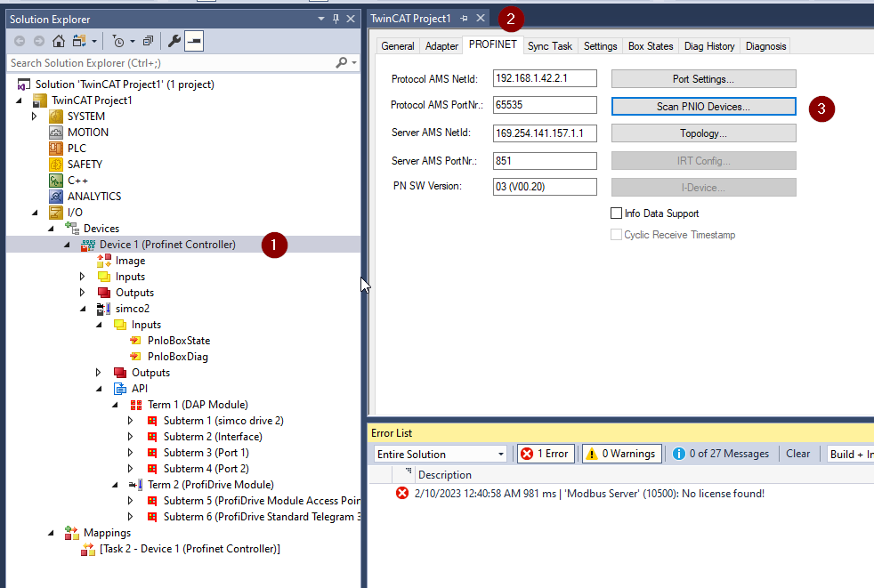Select the SAFETY node icon
This screenshot has width=874, height=588.
(x=56, y=165)
